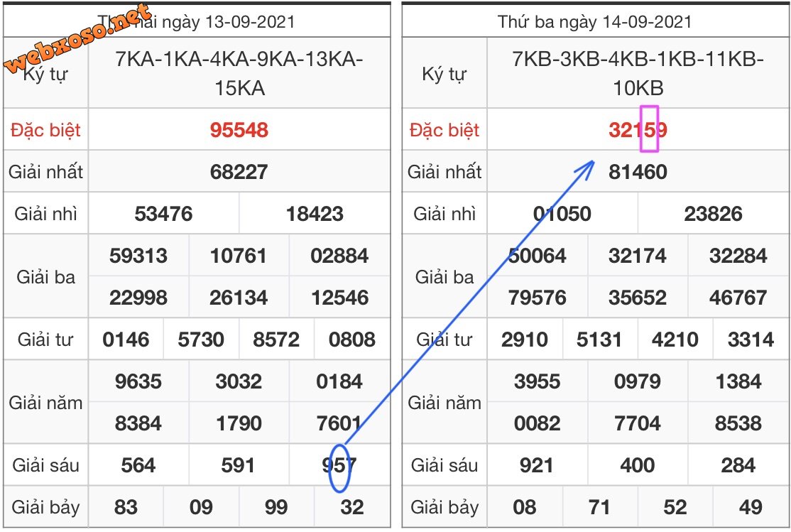This screenshot has width=791, height=532.
Task: Click fourth prize number 8572
Action: click(276, 340)
